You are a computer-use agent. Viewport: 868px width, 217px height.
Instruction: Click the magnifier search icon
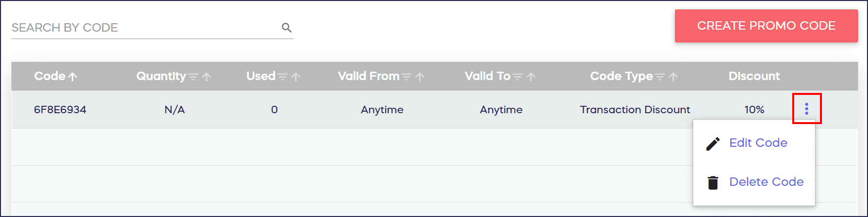tap(286, 28)
